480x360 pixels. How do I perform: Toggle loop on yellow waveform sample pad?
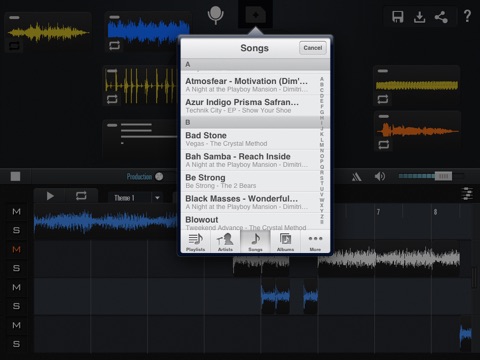pos(14,45)
